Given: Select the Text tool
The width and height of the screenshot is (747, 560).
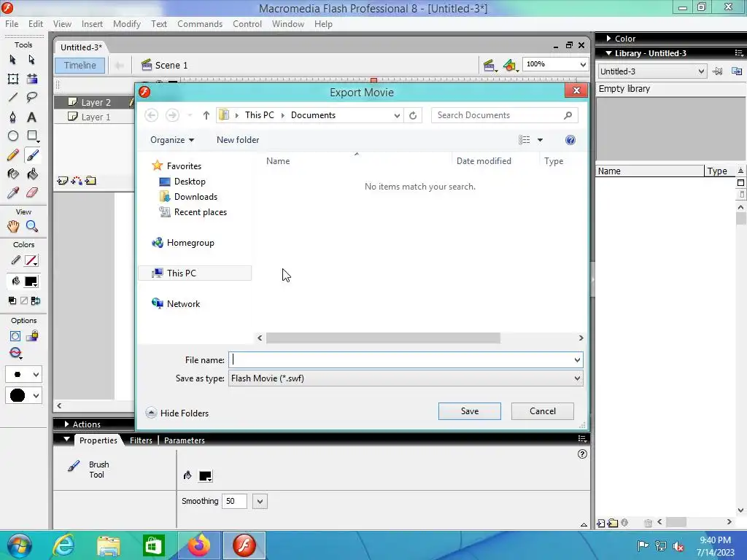Looking at the screenshot, I should 32,117.
